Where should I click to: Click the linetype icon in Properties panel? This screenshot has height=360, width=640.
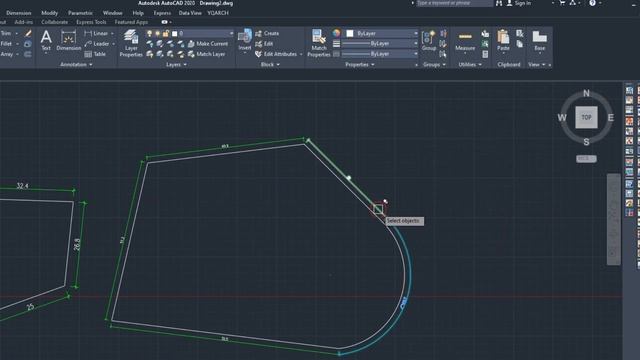[336, 54]
